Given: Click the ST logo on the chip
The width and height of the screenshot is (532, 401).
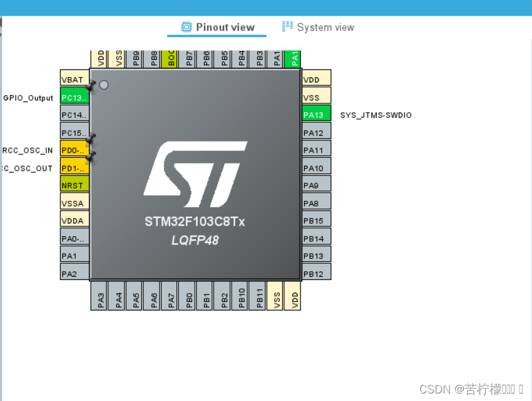Looking at the screenshot, I should [x=195, y=174].
